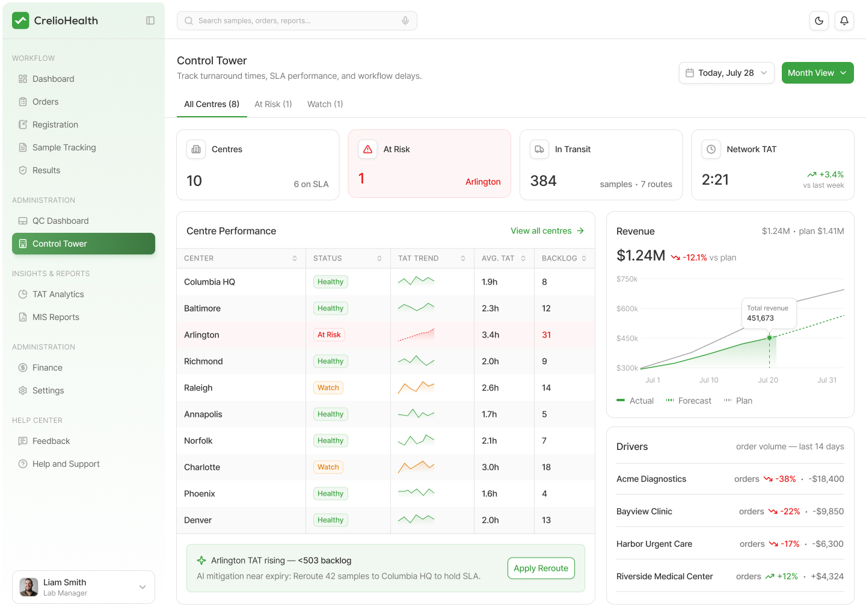Open the notifications bell
This screenshot has width=866, height=616.
pyautogui.click(x=844, y=20)
